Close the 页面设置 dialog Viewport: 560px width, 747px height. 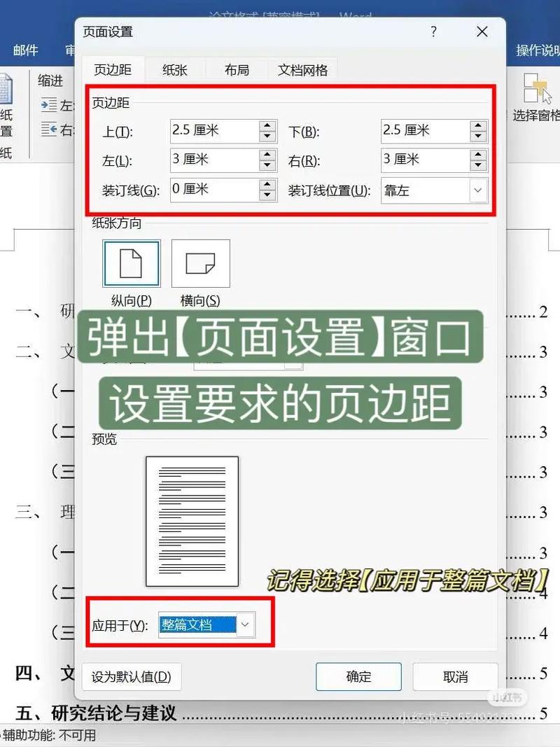point(482,32)
